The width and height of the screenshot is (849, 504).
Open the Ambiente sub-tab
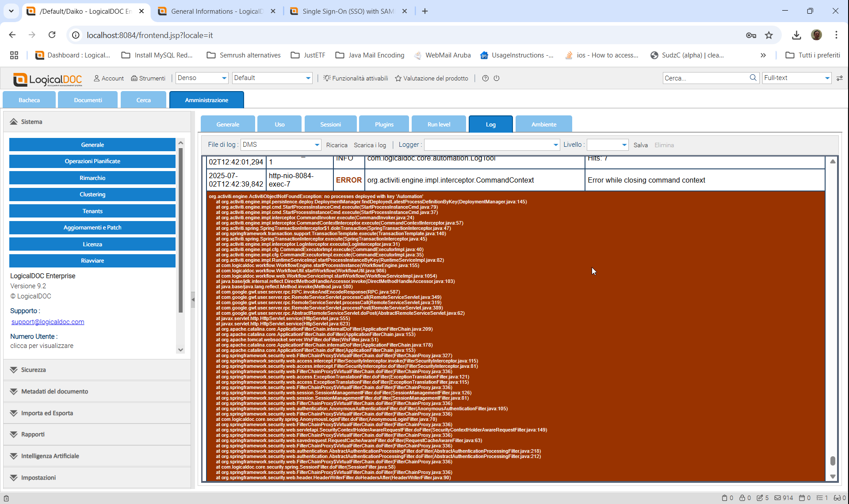click(x=544, y=124)
